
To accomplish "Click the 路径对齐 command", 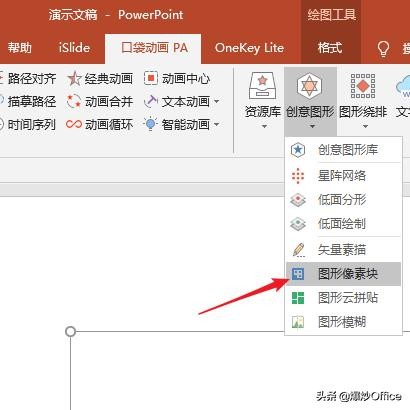I will 32,79.
